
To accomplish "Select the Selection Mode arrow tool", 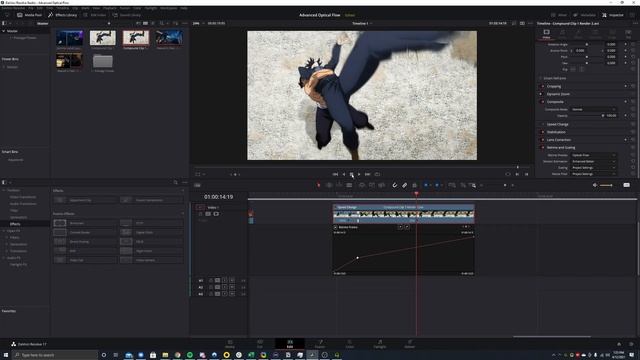I will [x=319, y=185].
